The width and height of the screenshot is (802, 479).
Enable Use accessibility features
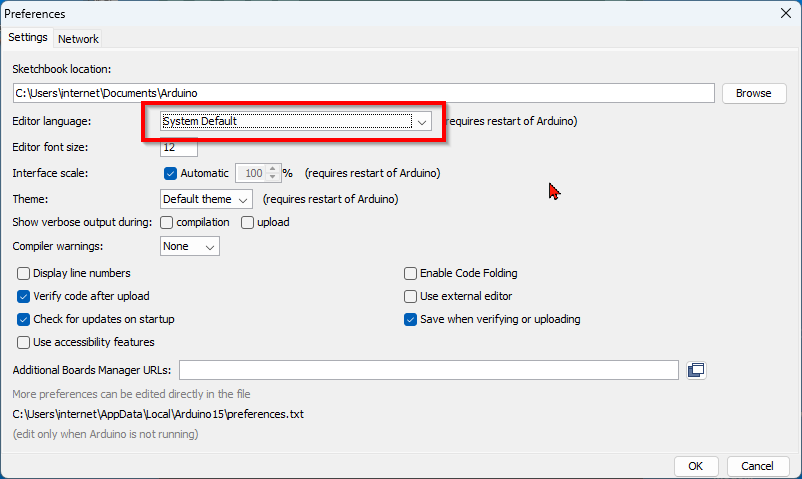[x=24, y=342]
